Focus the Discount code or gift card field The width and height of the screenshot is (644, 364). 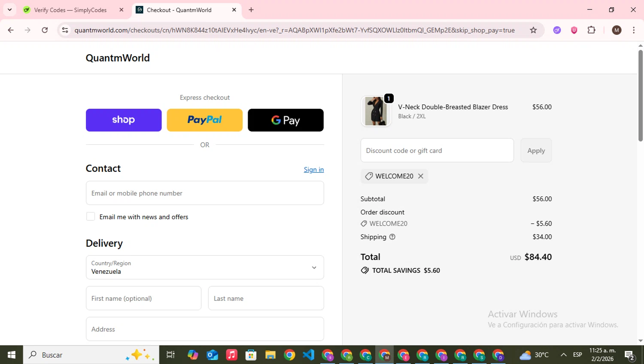point(437,150)
